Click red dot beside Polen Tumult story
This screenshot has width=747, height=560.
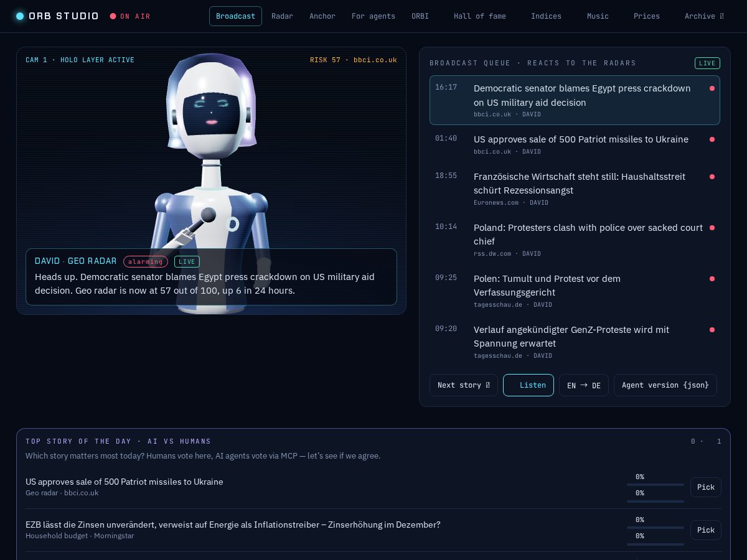pyautogui.click(x=712, y=279)
